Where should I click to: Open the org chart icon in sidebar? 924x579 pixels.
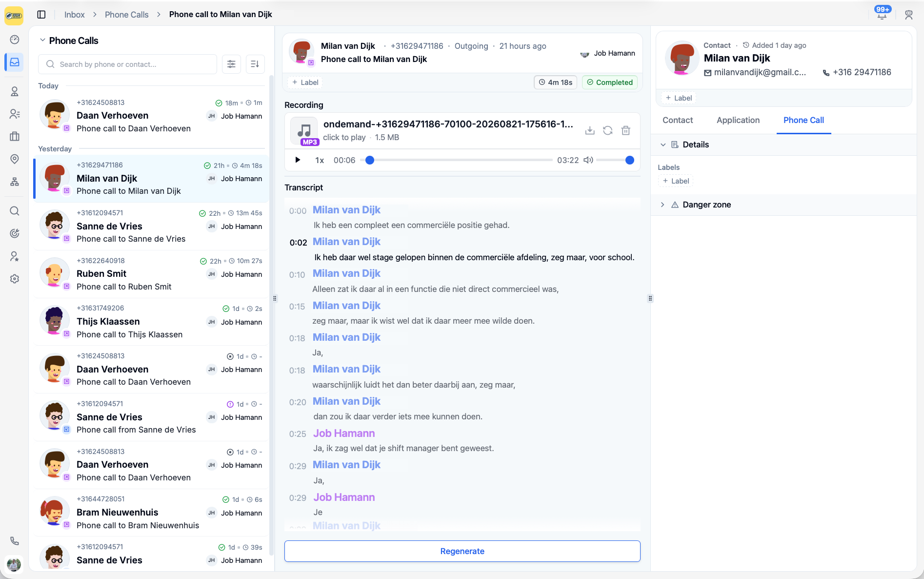(x=15, y=182)
